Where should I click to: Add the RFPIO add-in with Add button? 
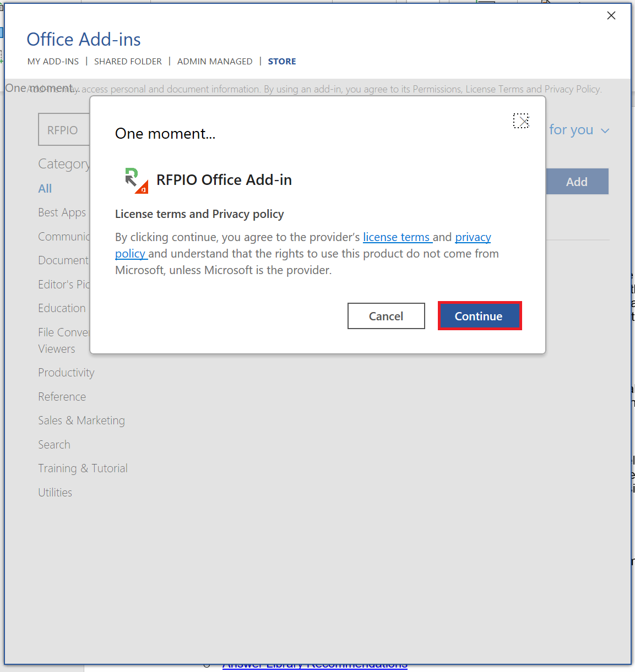[577, 182]
